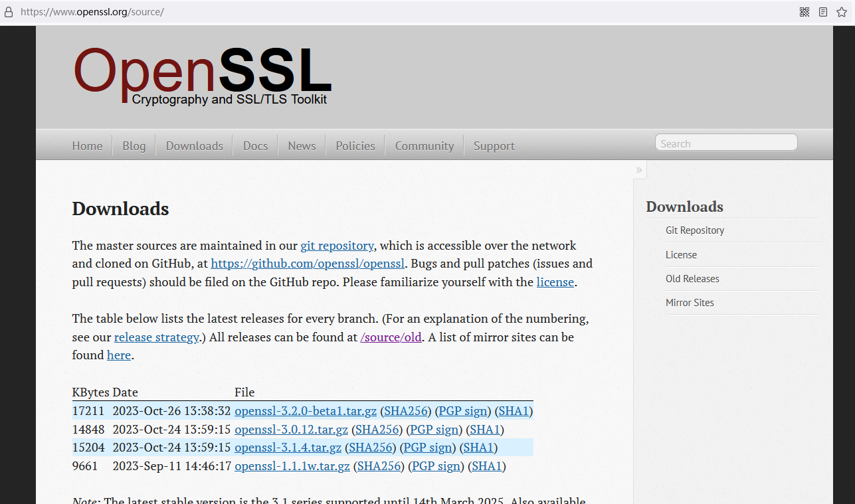Open Mirror Sites in sidebar
The height and width of the screenshot is (504, 855).
[x=690, y=303]
